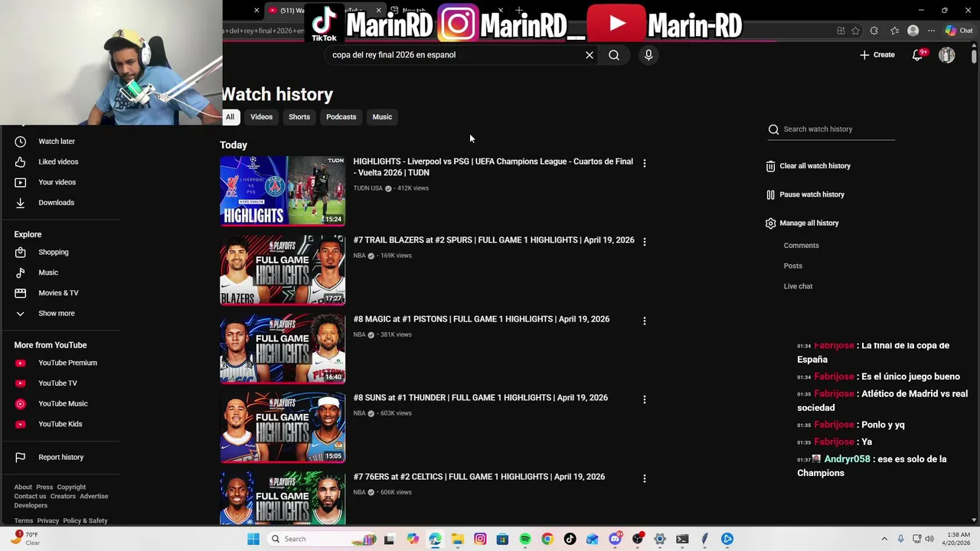Open Google Chrome from the taskbar

(x=547, y=539)
